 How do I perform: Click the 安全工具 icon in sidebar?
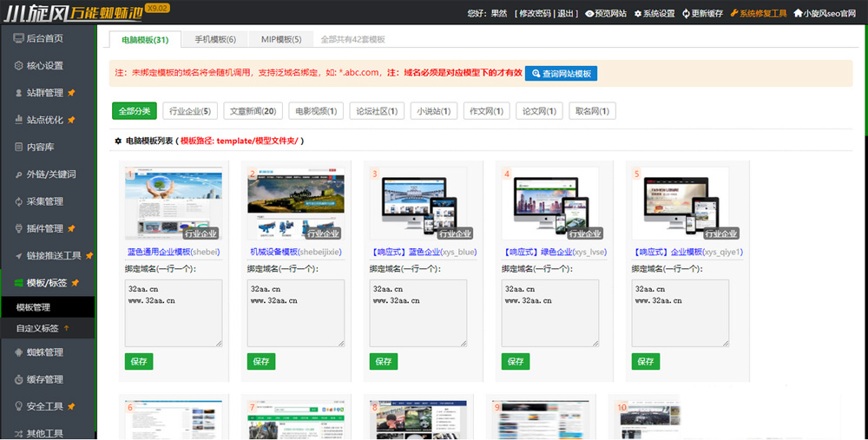(19, 406)
